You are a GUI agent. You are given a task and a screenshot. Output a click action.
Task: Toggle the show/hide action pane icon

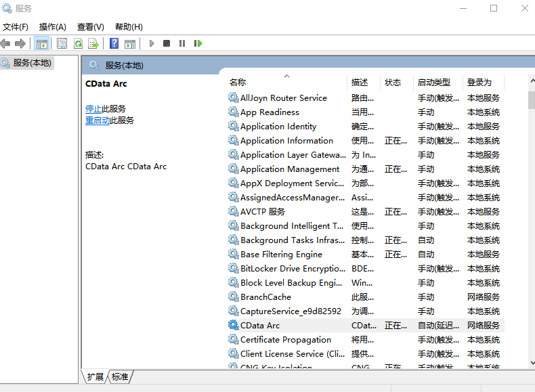130,43
